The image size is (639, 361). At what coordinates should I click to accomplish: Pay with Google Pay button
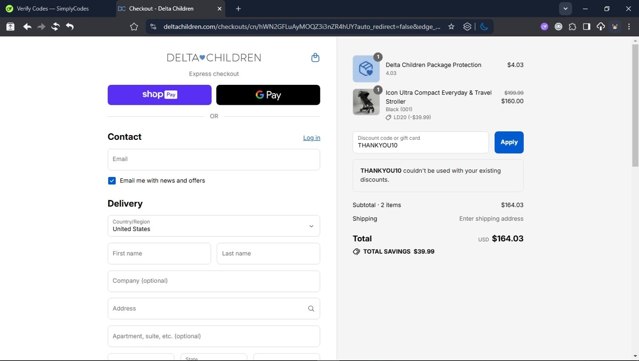[x=268, y=95]
